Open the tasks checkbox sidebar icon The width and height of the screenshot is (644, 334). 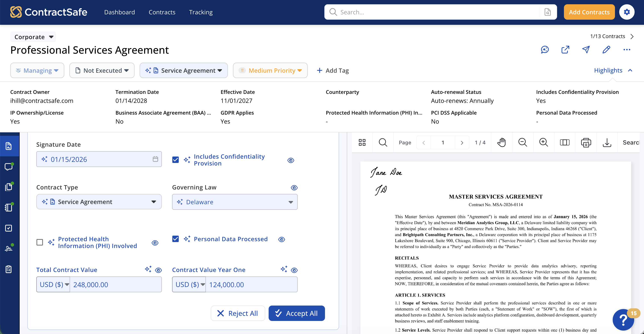coord(9,228)
